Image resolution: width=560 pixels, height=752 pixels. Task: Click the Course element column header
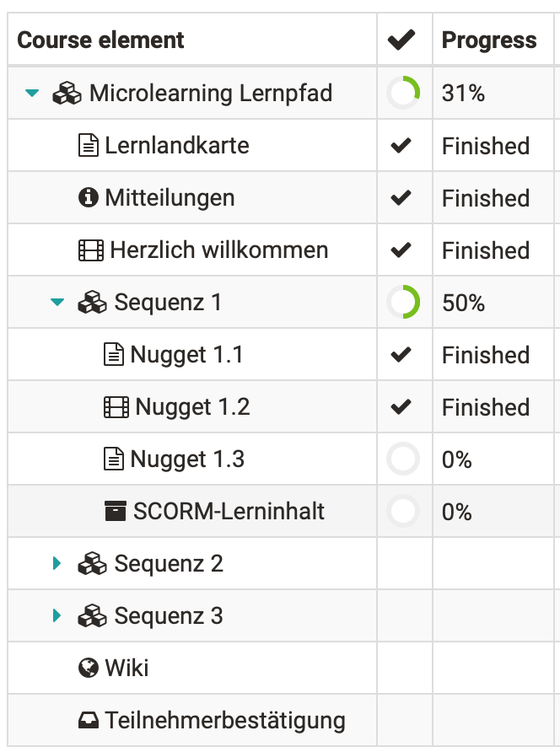click(100, 40)
